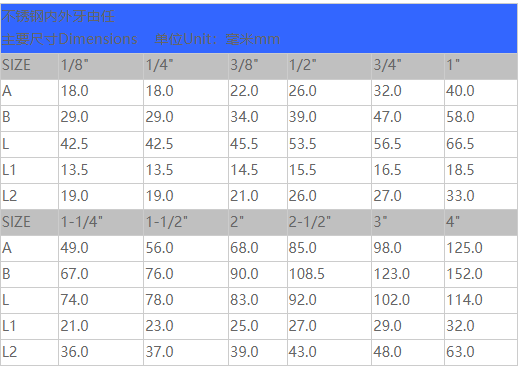Screen dimensions: 519x368
Task: Select the 152.0 cell in B row
Action: pyautogui.click(x=481, y=275)
